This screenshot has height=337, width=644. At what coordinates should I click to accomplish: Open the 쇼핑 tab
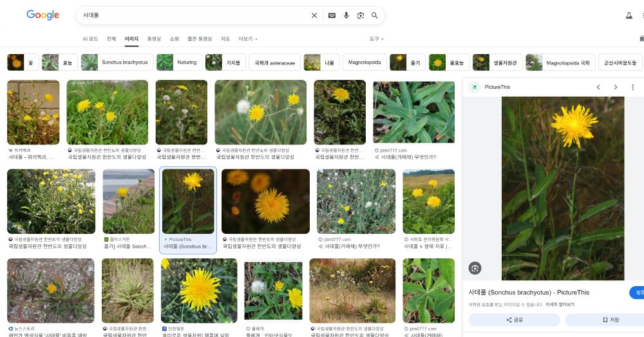coord(174,39)
